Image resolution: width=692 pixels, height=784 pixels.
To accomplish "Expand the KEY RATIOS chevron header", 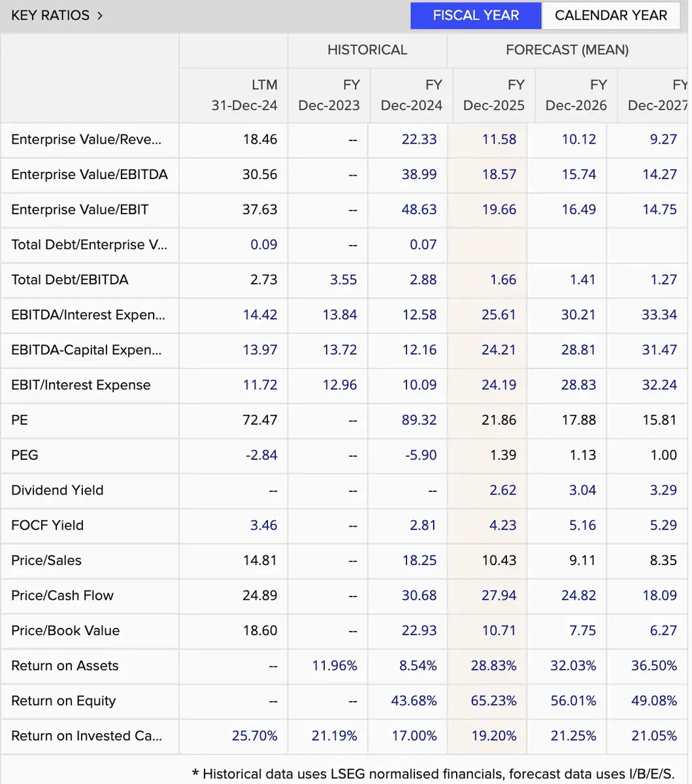I will click(58, 15).
